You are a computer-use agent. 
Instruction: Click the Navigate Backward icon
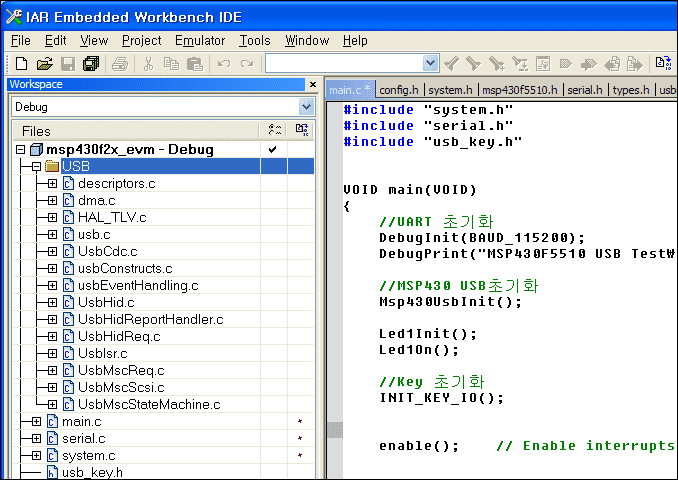pos(612,64)
